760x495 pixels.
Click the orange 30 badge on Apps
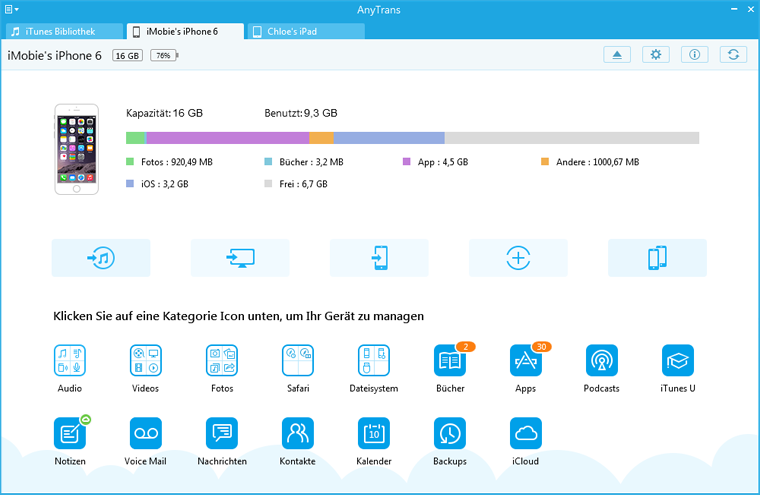pyautogui.click(x=541, y=347)
